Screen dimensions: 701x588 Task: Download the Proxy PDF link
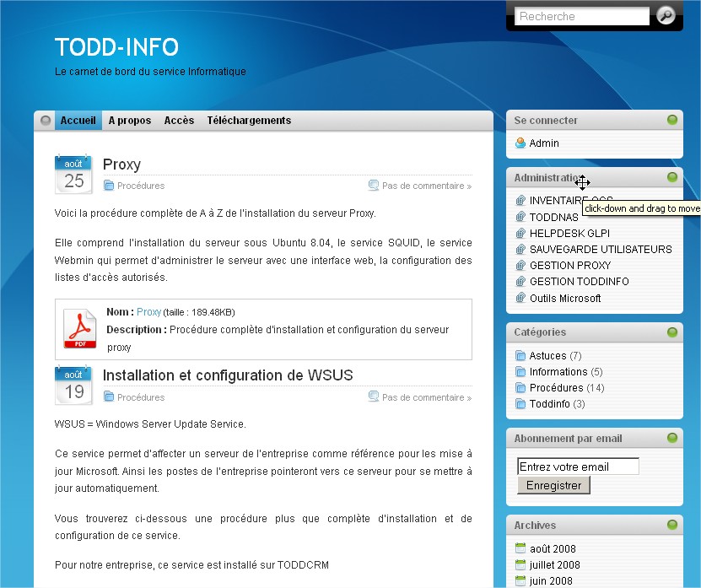pos(148,311)
